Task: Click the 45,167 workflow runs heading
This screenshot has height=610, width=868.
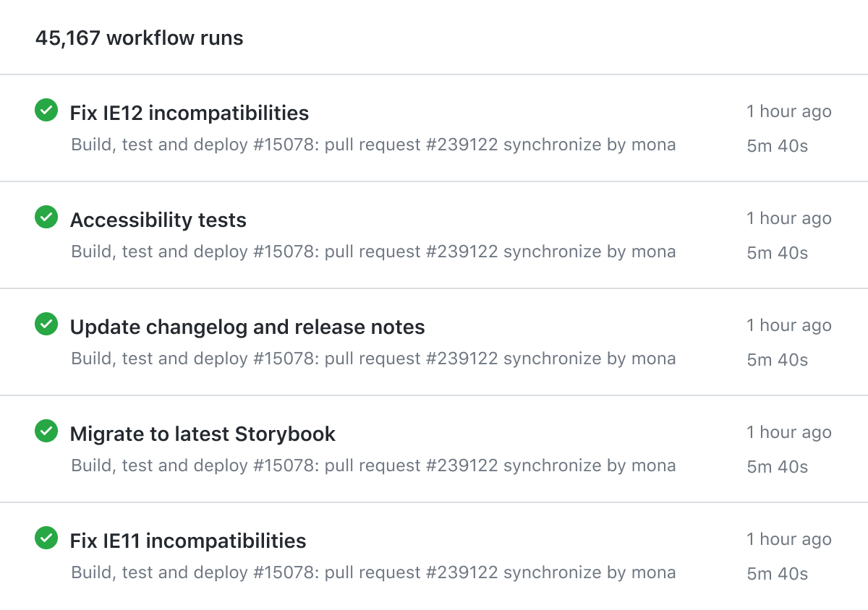Action: pyautogui.click(x=139, y=38)
